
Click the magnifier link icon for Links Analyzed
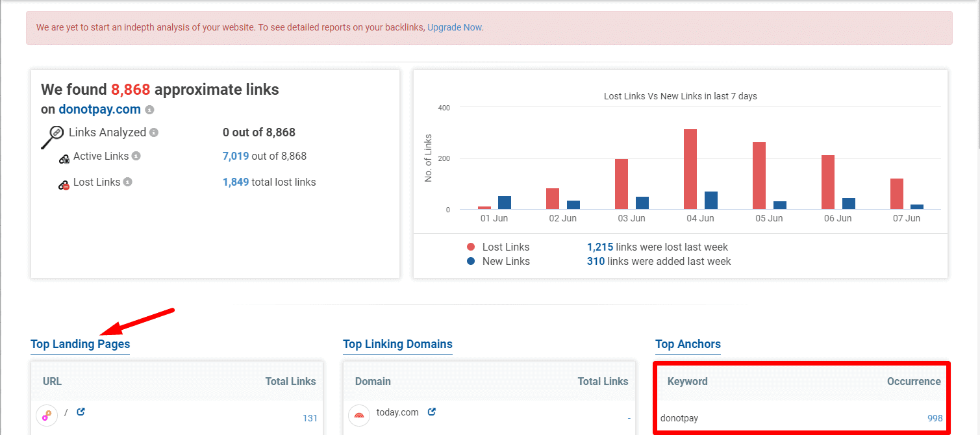[52, 136]
